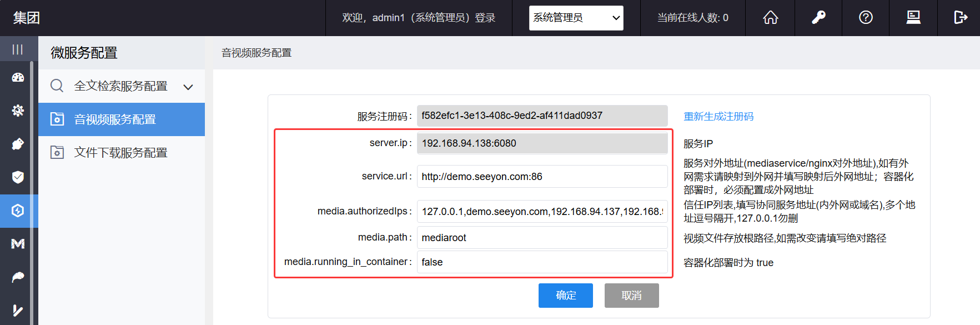Click the 取消 cancel button

(x=632, y=296)
